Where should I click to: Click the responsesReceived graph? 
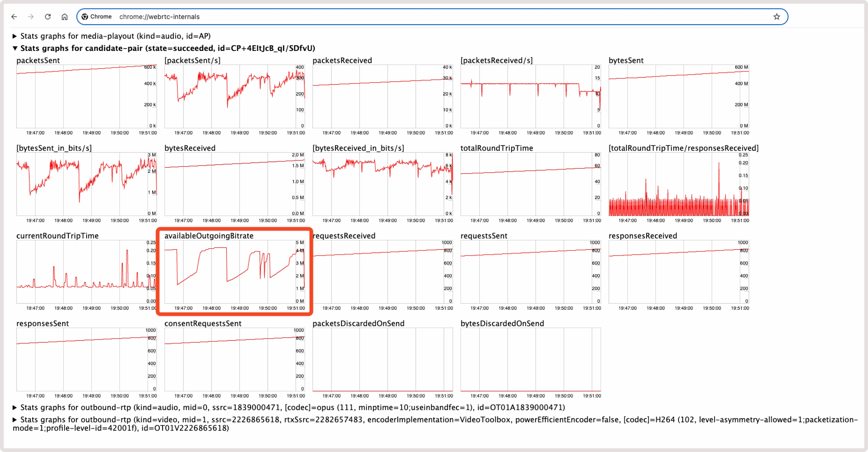click(x=679, y=272)
